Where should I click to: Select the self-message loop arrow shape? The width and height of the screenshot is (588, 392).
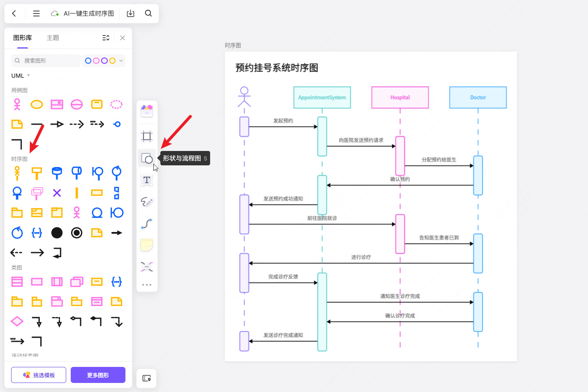pyautogui.click(x=57, y=253)
